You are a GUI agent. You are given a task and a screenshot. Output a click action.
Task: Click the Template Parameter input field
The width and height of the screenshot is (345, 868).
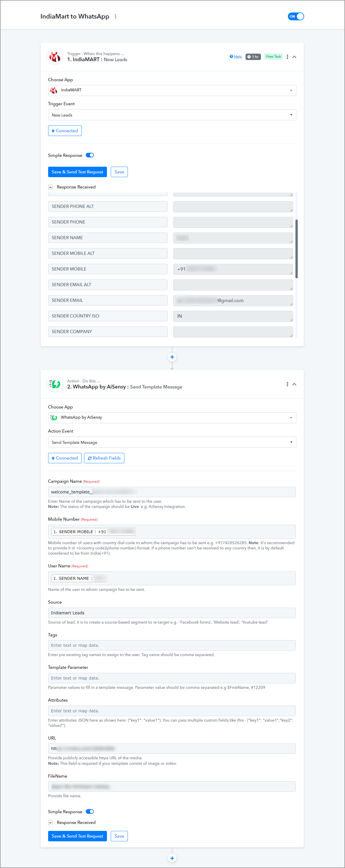(x=172, y=678)
